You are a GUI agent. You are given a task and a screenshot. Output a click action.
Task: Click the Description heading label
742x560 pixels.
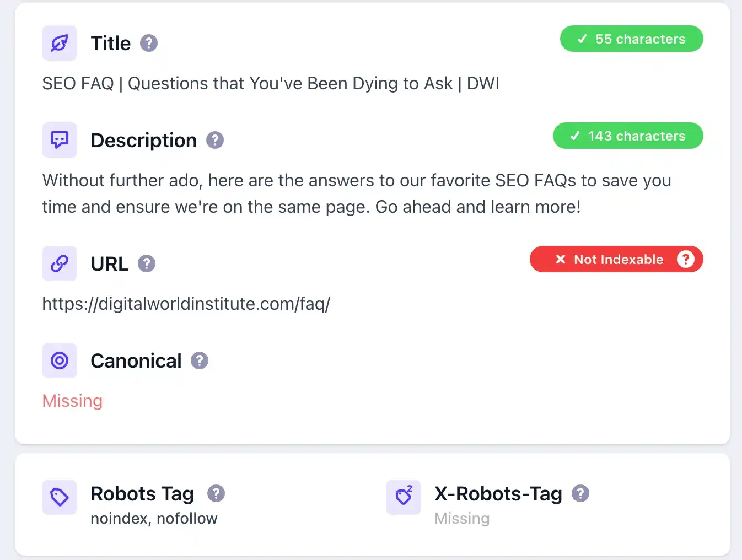pos(144,141)
